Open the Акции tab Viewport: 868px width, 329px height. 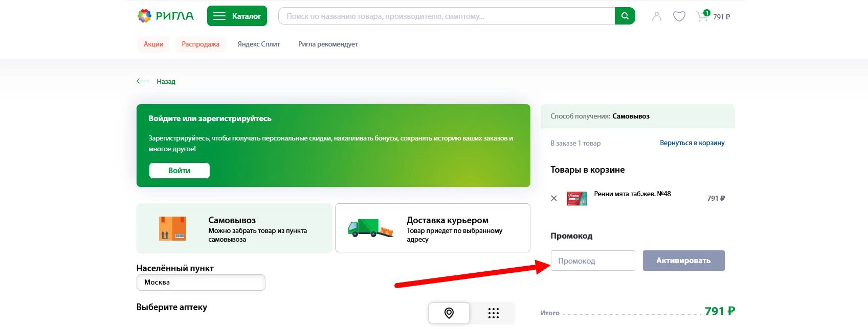(153, 44)
